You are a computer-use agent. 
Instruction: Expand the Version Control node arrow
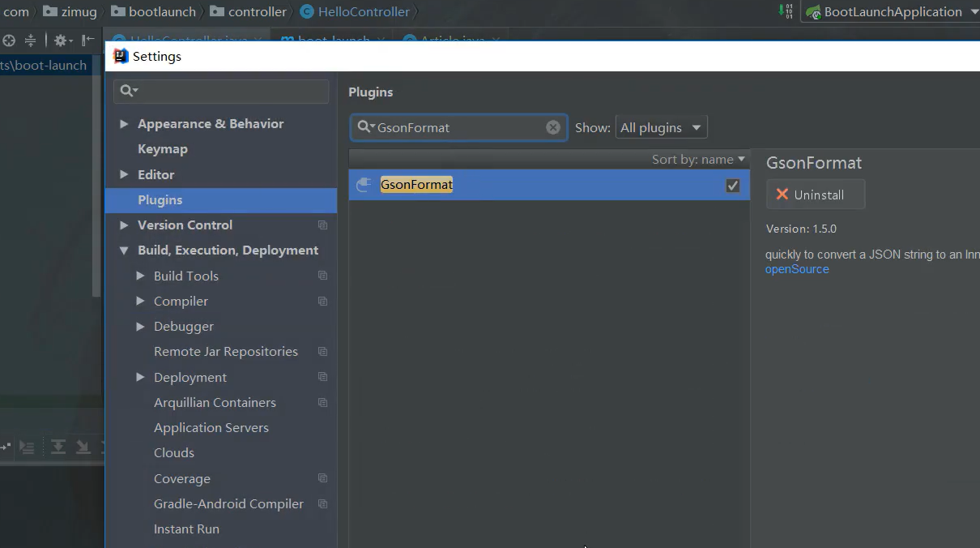click(124, 225)
